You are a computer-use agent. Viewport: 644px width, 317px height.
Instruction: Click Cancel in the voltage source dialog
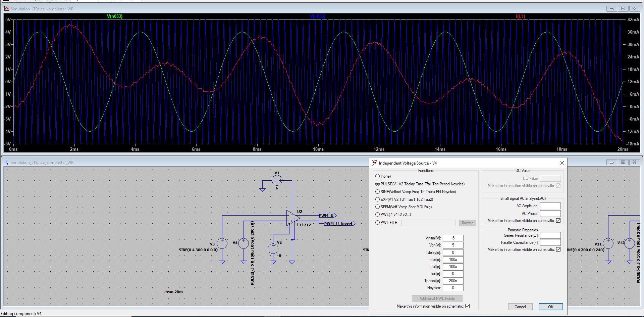pyautogui.click(x=520, y=307)
